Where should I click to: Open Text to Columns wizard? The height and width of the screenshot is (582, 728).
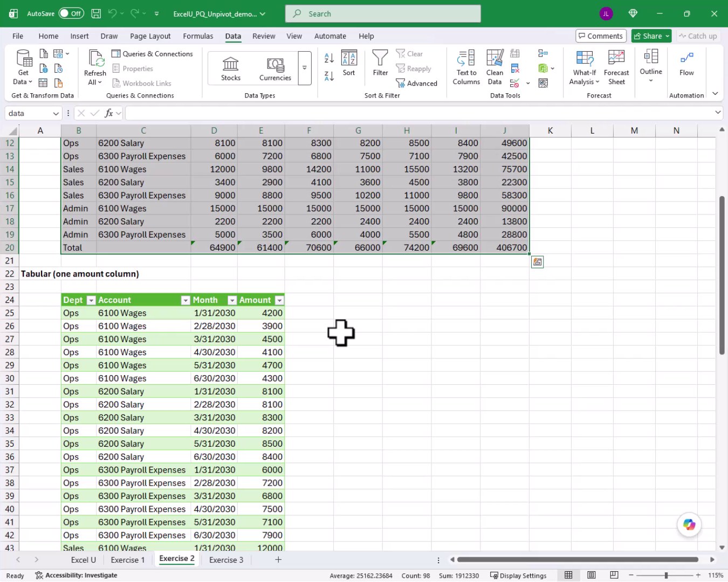pyautogui.click(x=466, y=67)
